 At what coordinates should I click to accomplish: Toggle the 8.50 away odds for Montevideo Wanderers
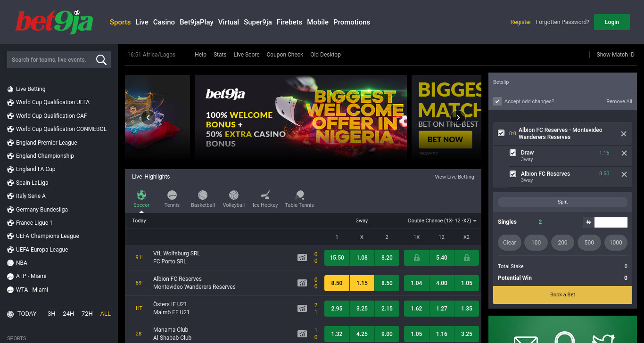(387, 283)
